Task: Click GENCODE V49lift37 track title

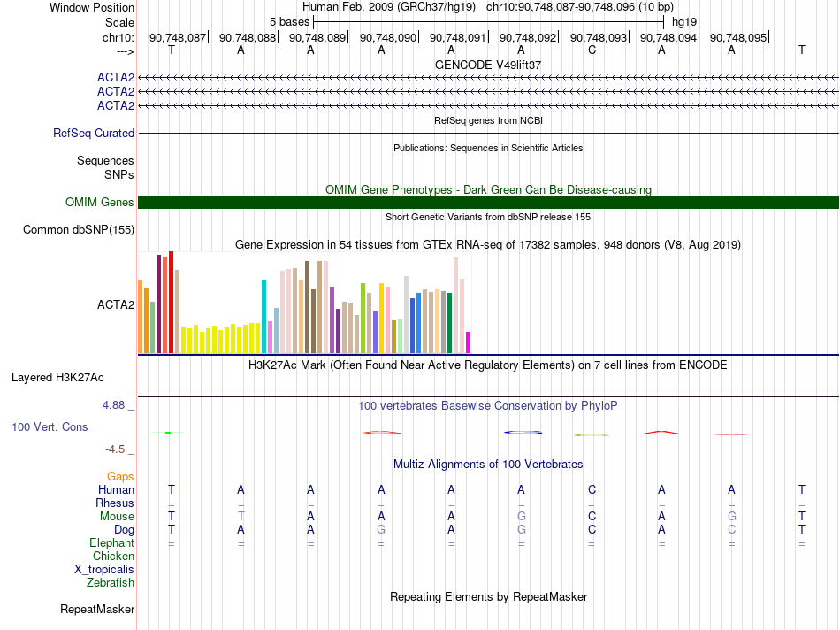Action: 488,65
